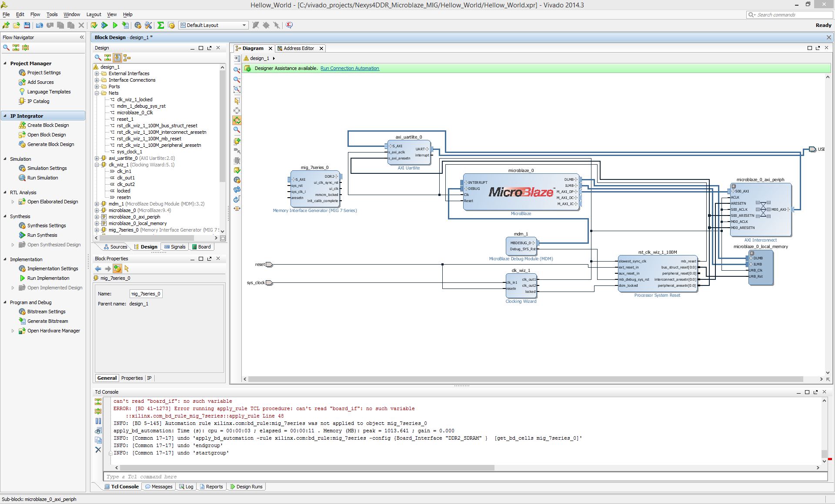Click the green Run Implementation arrow icon
The width and height of the screenshot is (835, 504).
click(115, 25)
